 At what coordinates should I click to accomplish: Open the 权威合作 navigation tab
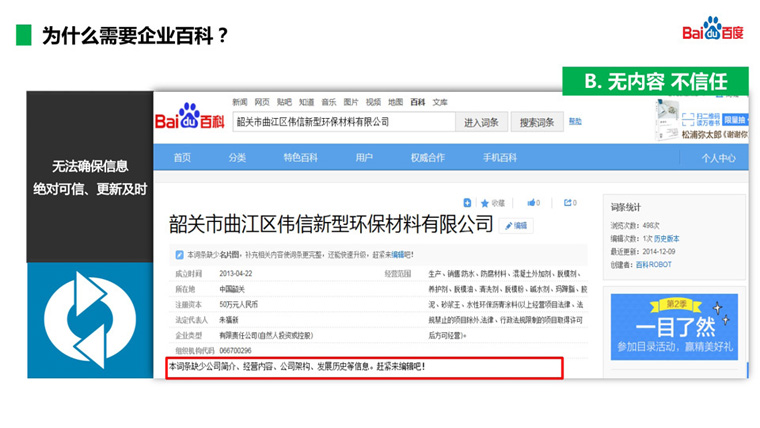[x=428, y=158]
